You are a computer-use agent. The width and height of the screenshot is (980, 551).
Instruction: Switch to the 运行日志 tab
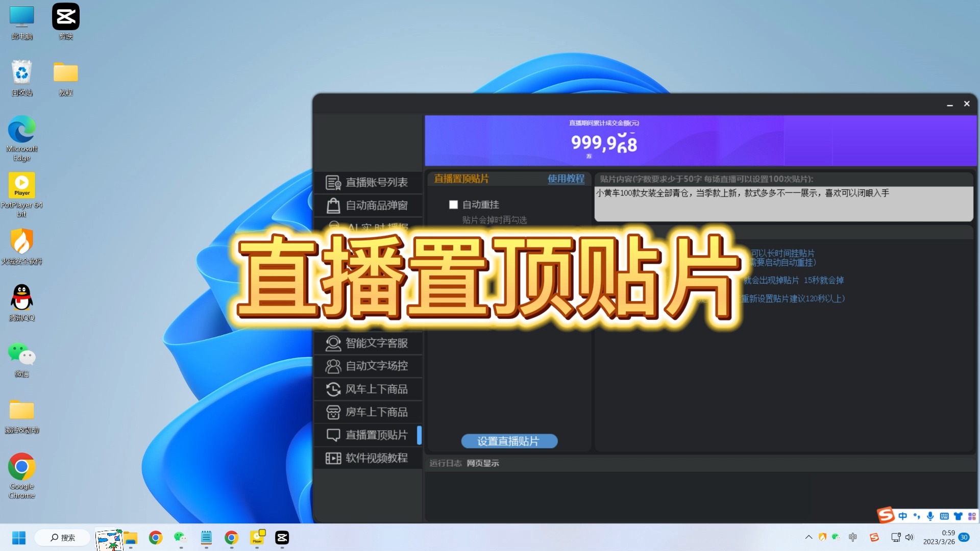point(445,463)
